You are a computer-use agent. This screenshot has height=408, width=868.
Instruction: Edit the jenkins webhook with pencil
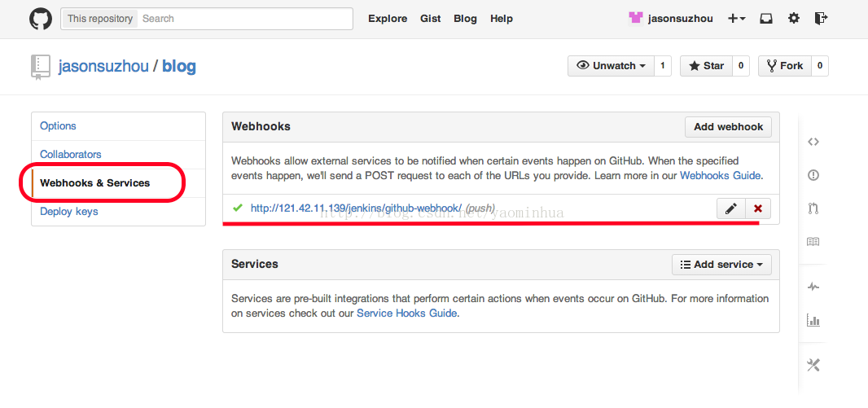click(731, 208)
